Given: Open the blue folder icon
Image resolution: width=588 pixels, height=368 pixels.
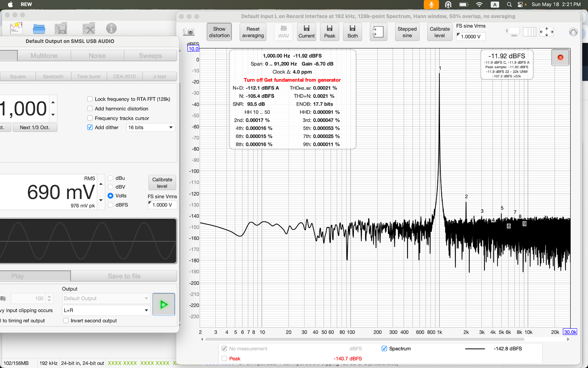Looking at the screenshot, I should coord(39,29).
